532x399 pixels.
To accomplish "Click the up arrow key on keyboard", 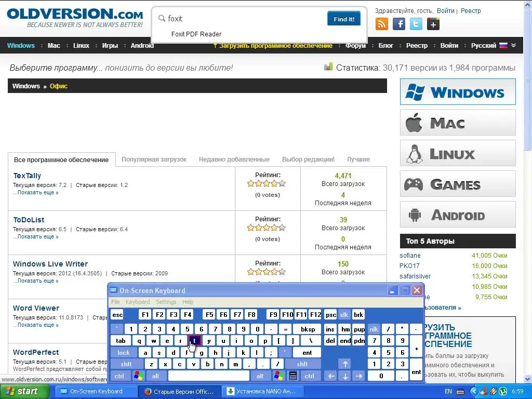I will click(345, 364).
